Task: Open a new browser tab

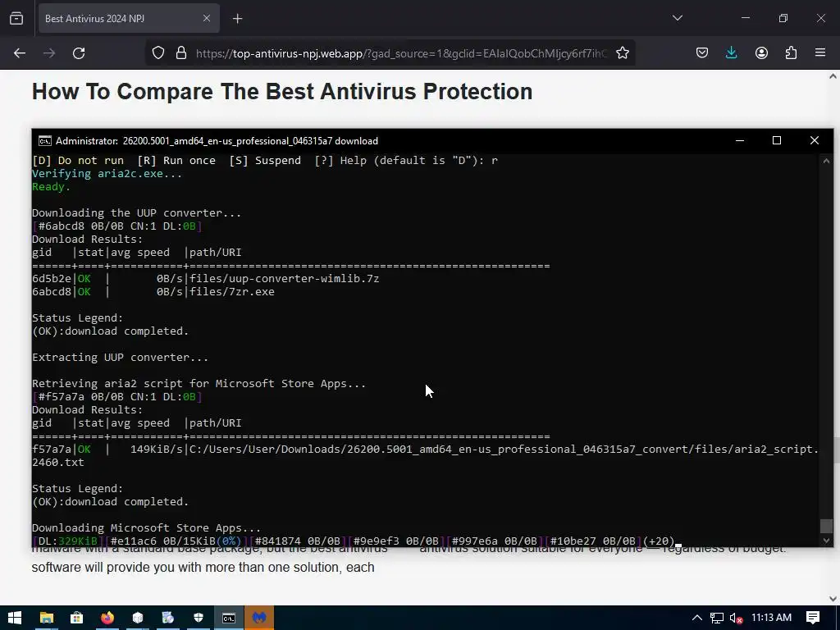Action: click(237, 19)
